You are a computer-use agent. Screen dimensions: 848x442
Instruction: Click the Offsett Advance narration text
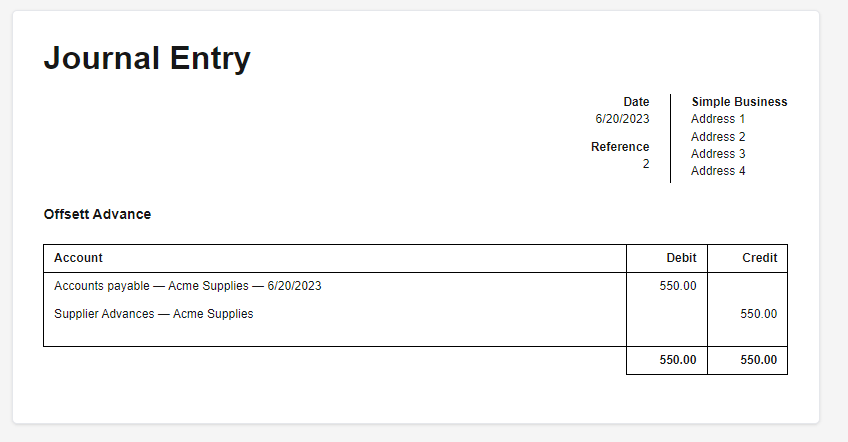point(97,214)
